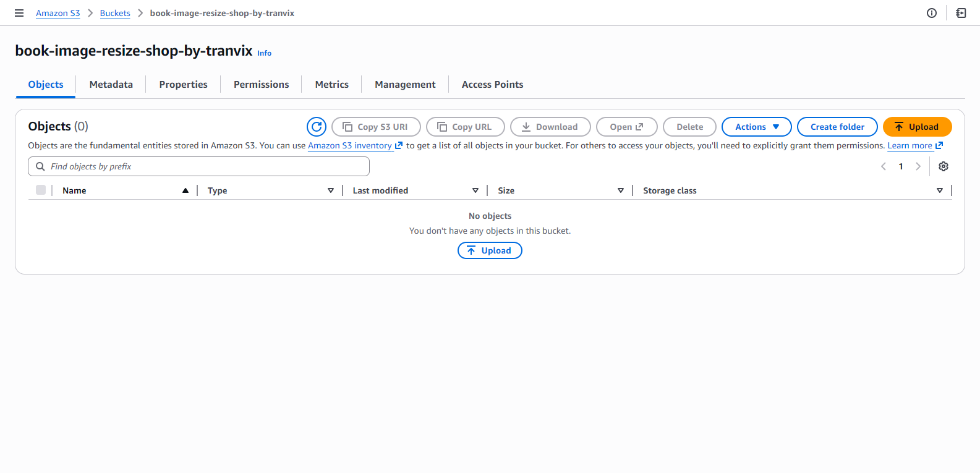Switch to the Objects tab
Image resolution: width=980 pixels, height=473 pixels.
tap(46, 85)
